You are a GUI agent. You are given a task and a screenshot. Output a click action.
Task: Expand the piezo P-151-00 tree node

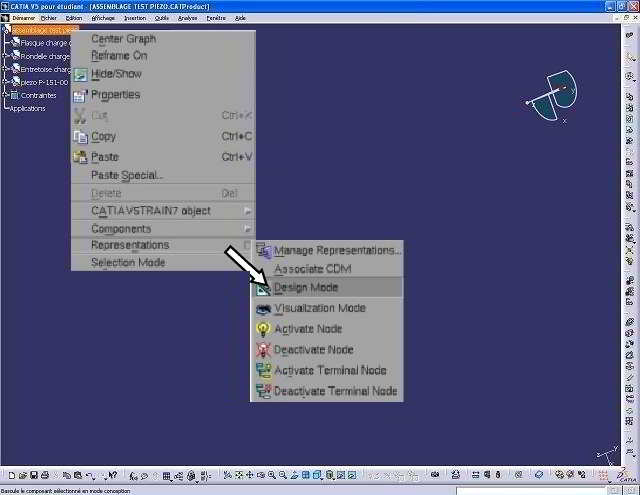[5, 83]
